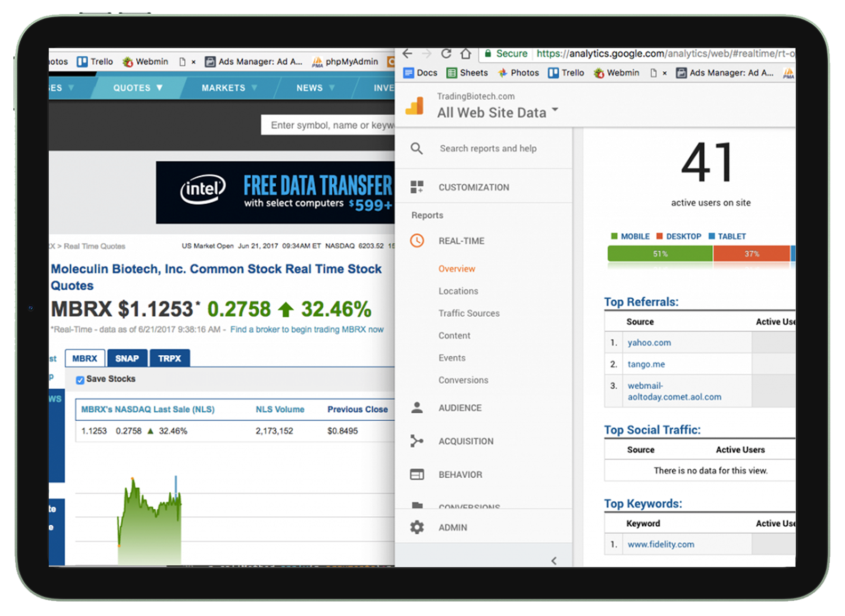Click the stock symbol search field

pos(328,125)
